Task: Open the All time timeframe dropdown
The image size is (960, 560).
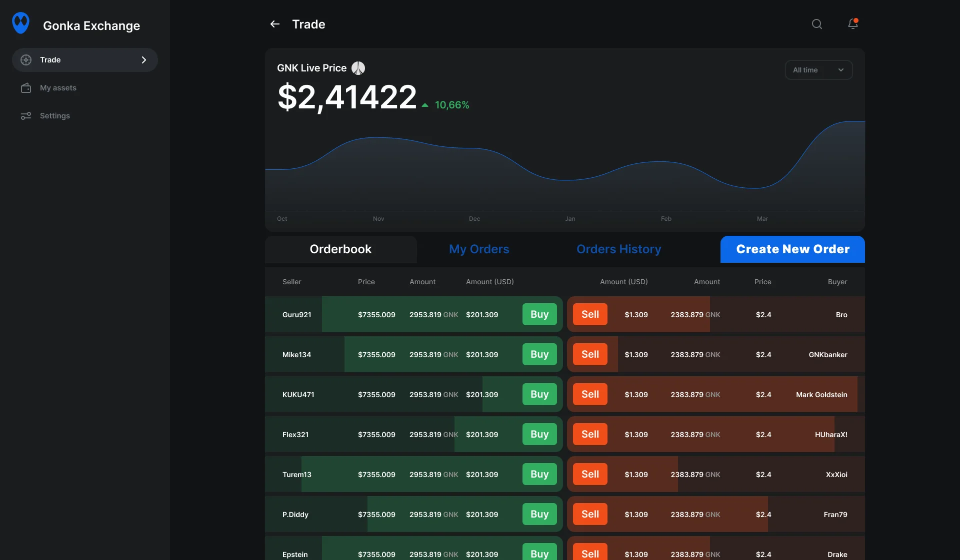Action: [818, 70]
